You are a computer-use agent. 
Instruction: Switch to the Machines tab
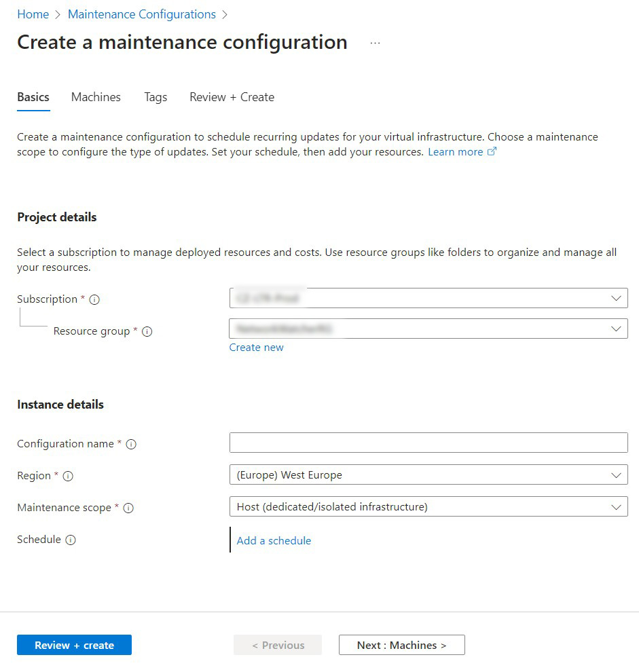click(96, 97)
